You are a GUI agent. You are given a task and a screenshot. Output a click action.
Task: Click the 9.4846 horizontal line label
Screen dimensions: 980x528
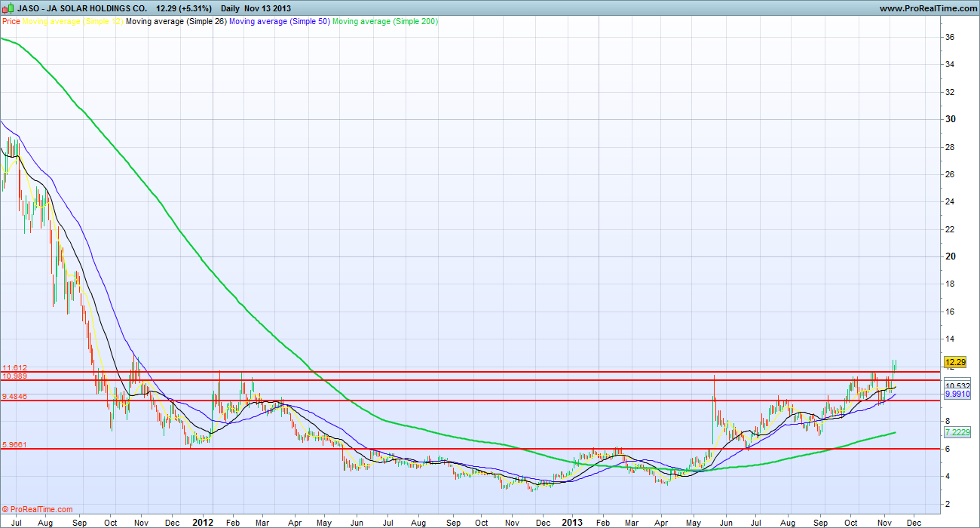click(14, 396)
